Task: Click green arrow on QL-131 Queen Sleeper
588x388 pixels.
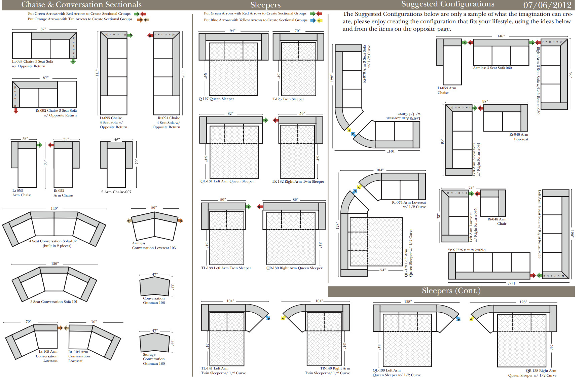Action: coord(265,120)
